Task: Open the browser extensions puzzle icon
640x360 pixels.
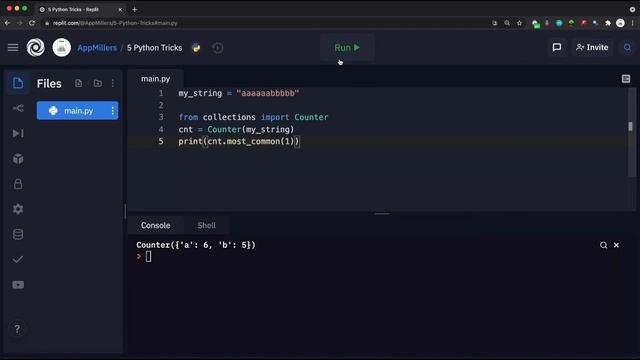Action: tap(608, 23)
